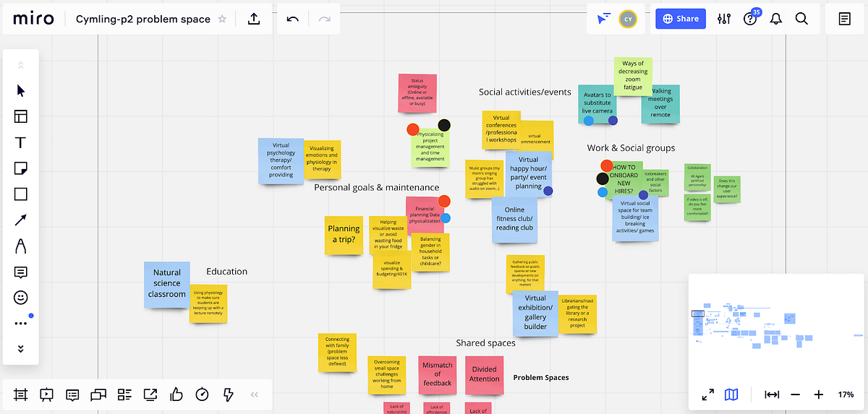Image resolution: width=868 pixels, height=414 pixels.
Task: Start voting thumbs-up icon
Action: [x=176, y=394]
